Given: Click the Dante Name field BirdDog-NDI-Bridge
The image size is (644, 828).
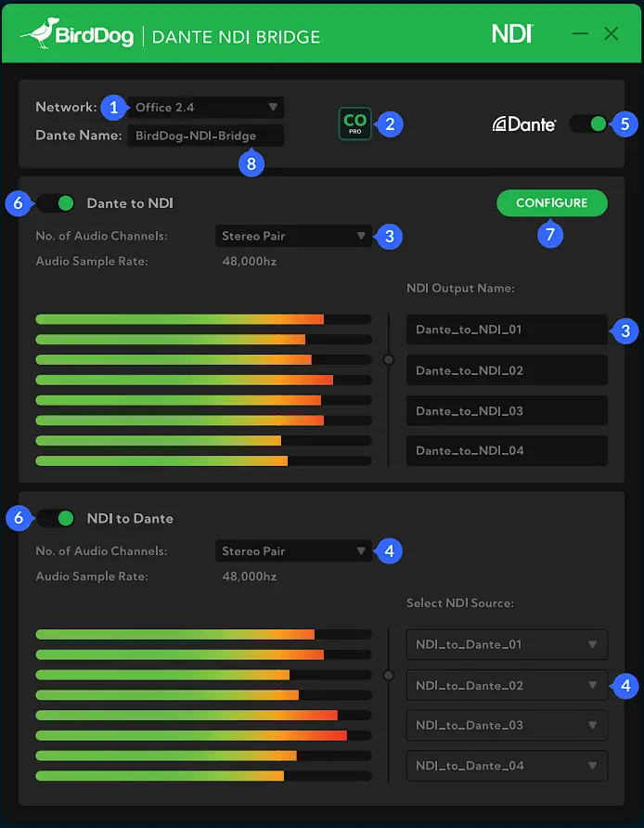Looking at the screenshot, I should pos(206,136).
